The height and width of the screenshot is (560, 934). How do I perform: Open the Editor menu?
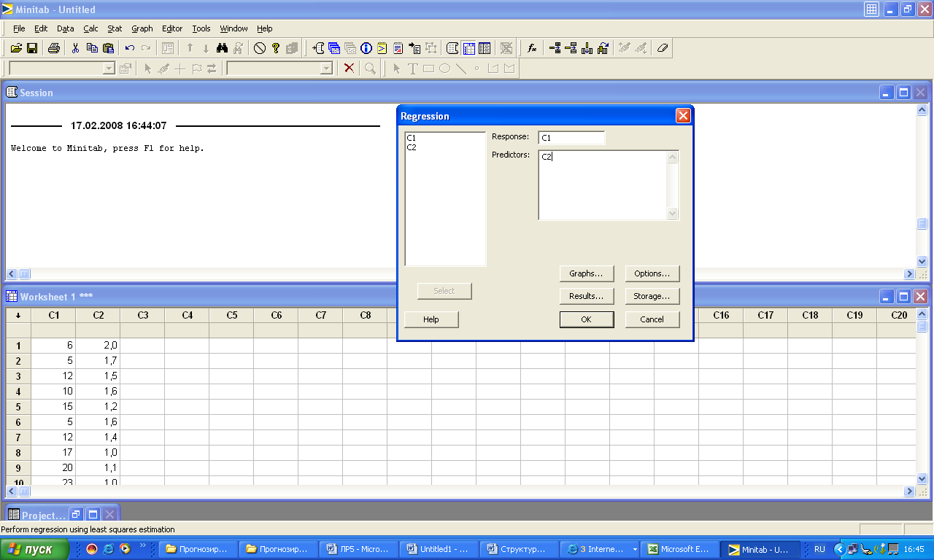(172, 28)
